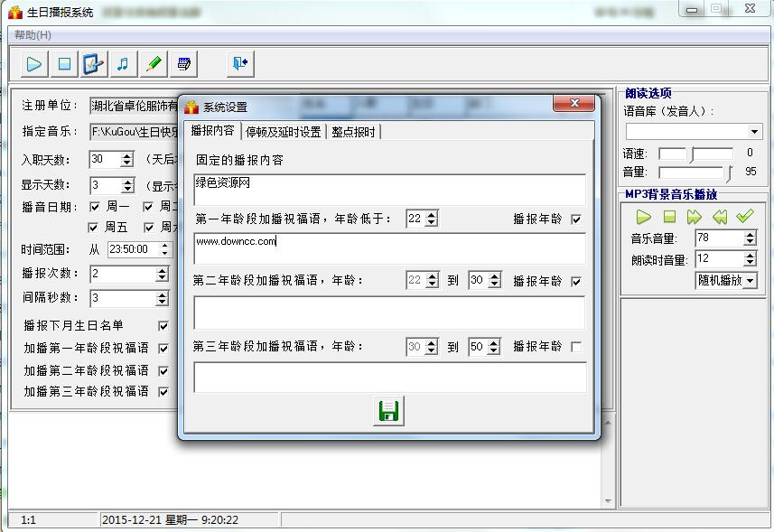Increase 音乐音量 using the stepper arrow
The image size is (774, 532).
pos(749,235)
